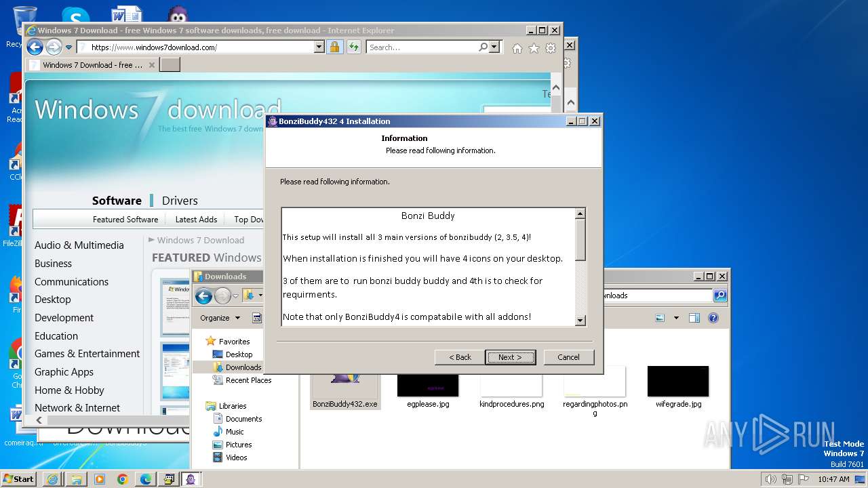Toggle Explorer preview pane icon
Viewport: 868px width, 488px height.
coord(694,318)
